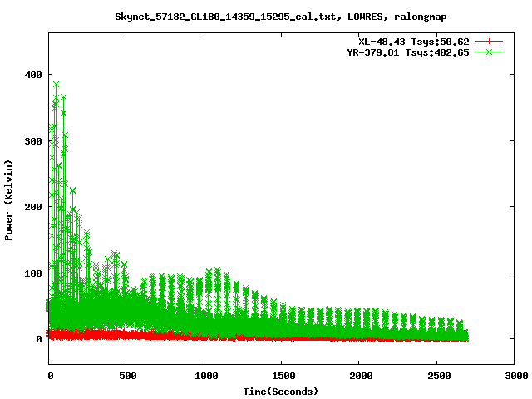Click the x-axis tick label 2000

pos(361,376)
